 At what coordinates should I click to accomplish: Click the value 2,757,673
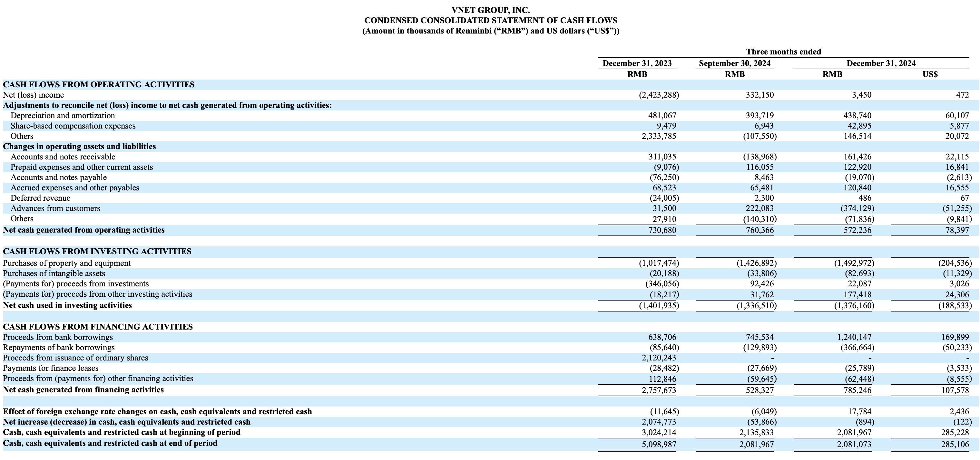click(659, 390)
